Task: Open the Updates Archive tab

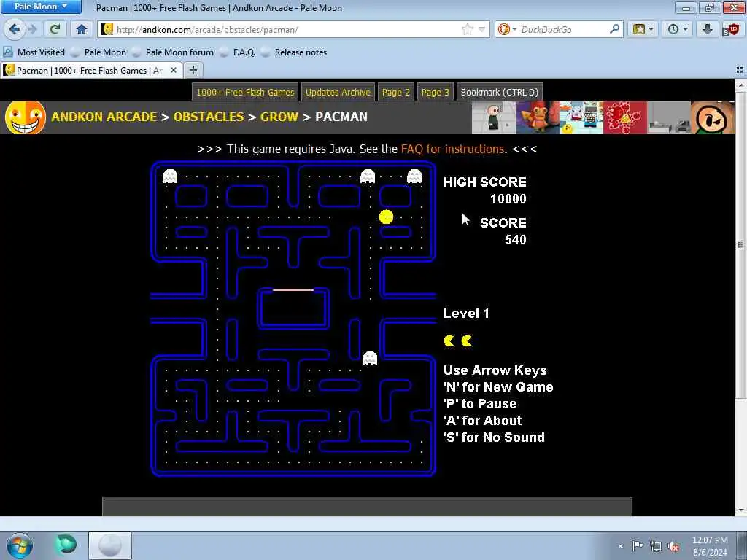Action: click(338, 93)
